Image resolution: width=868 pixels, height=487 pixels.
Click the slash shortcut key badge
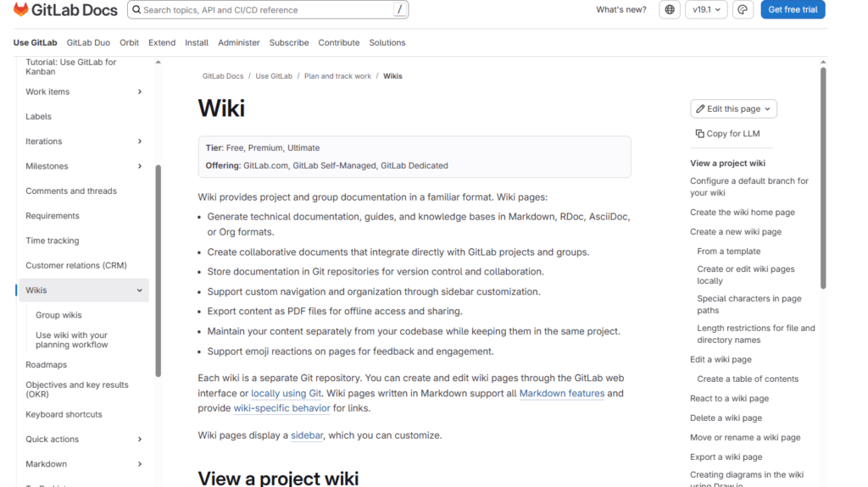(399, 9)
